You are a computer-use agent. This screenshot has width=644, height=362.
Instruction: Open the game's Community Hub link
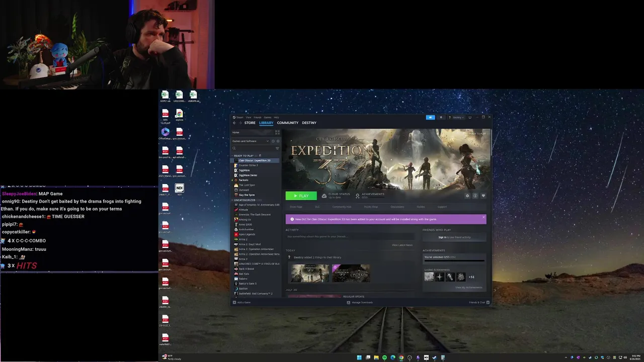tap(342, 207)
